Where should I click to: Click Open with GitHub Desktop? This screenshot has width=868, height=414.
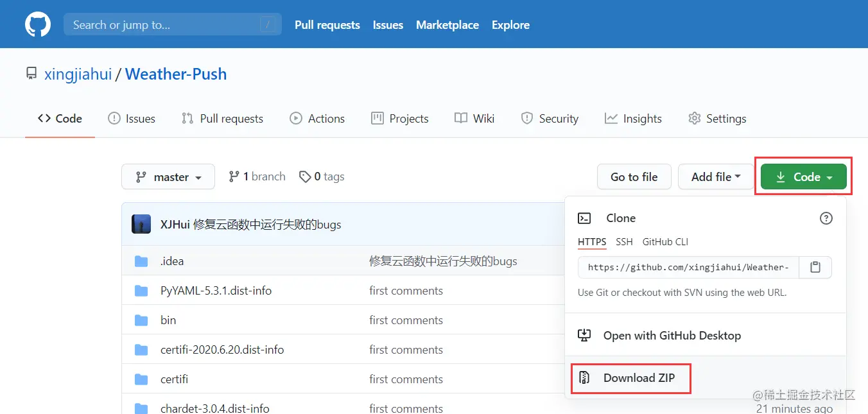point(672,335)
